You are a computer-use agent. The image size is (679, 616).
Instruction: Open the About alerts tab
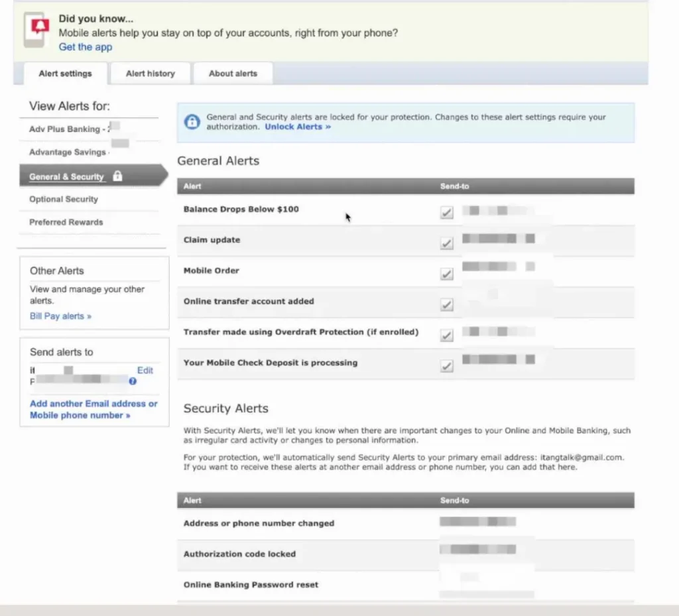[x=233, y=74]
